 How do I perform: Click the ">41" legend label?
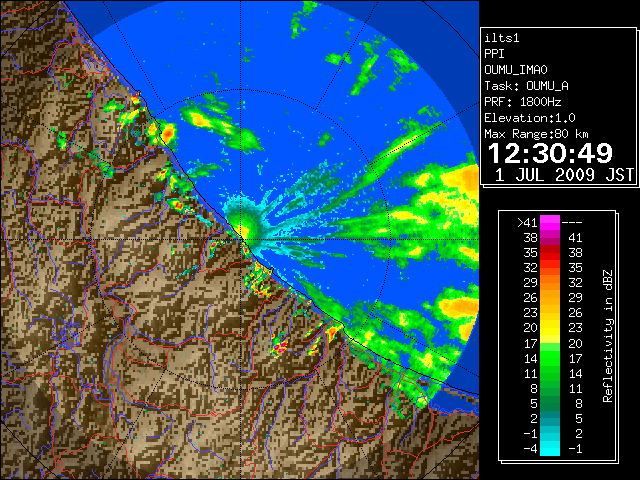click(527, 223)
